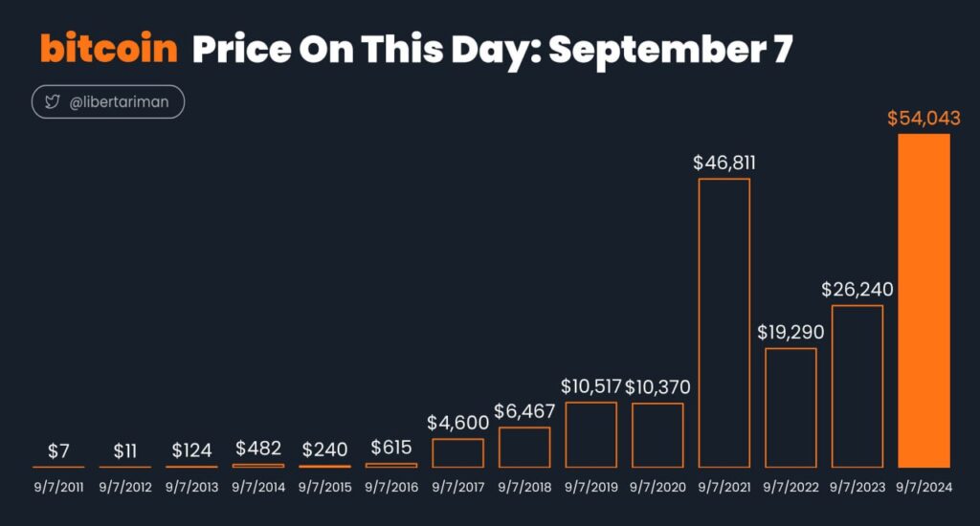The image size is (980, 526).
Task: Select the 9/7/2018 bar
Action: click(x=524, y=448)
